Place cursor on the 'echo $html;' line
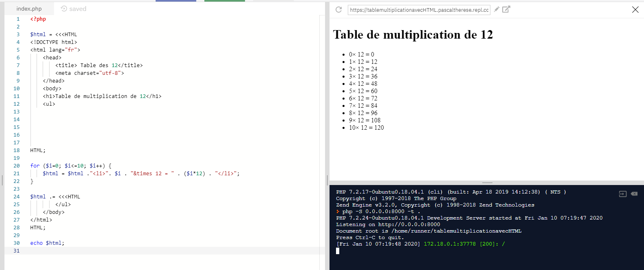The width and height of the screenshot is (644, 270). [x=47, y=243]
